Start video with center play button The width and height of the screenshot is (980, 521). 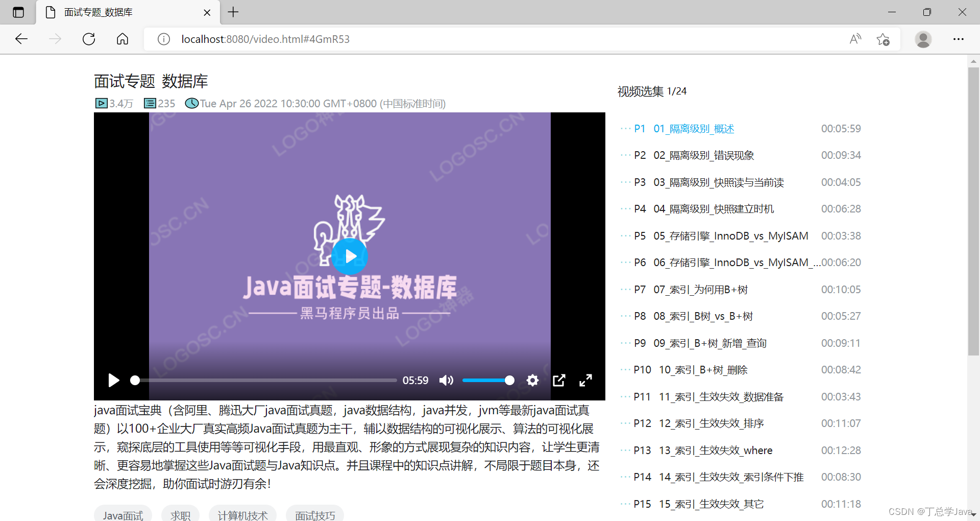click(350, 256)
